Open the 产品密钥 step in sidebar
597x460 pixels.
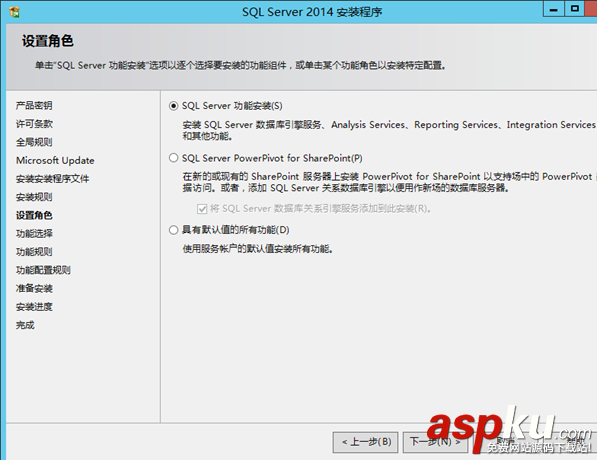[34, 105]
